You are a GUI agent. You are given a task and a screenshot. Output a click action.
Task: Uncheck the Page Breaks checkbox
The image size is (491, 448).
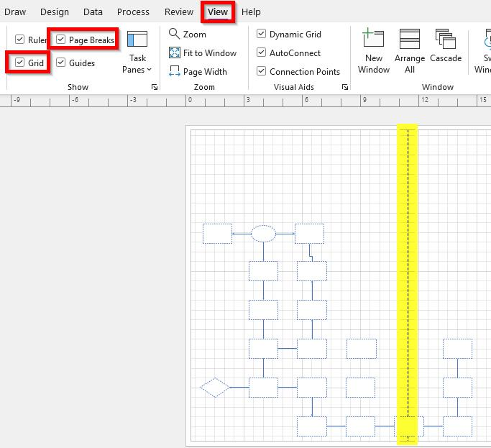click(61, 40)
